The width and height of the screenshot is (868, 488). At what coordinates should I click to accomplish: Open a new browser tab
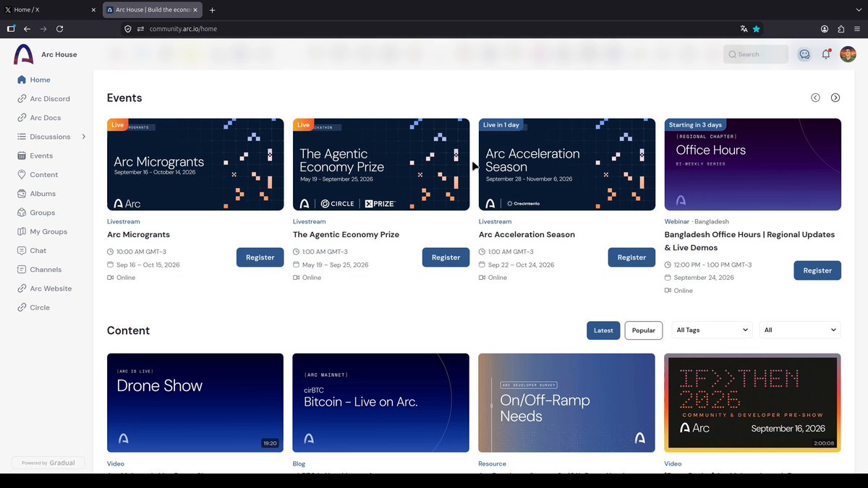tap(212, 10)
